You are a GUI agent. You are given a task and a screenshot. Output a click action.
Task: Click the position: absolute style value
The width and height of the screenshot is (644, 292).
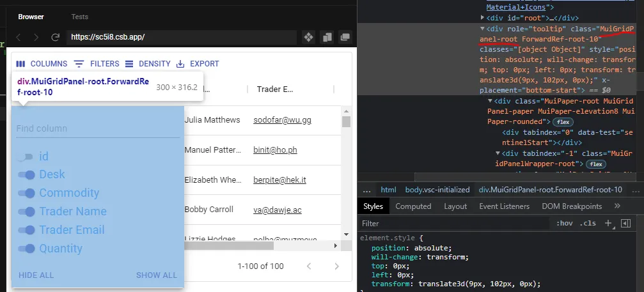tap(432, 248)
